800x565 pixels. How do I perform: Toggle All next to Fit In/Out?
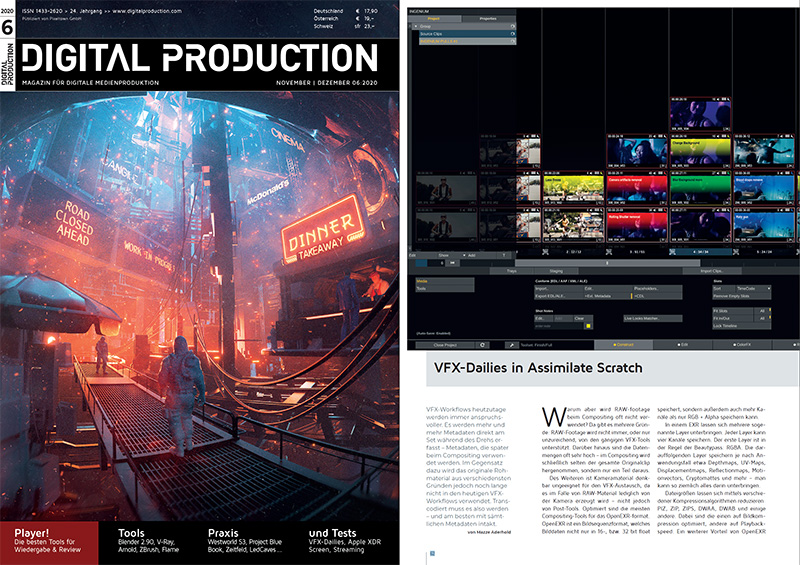pyautogui.click(x=762, y=318)
